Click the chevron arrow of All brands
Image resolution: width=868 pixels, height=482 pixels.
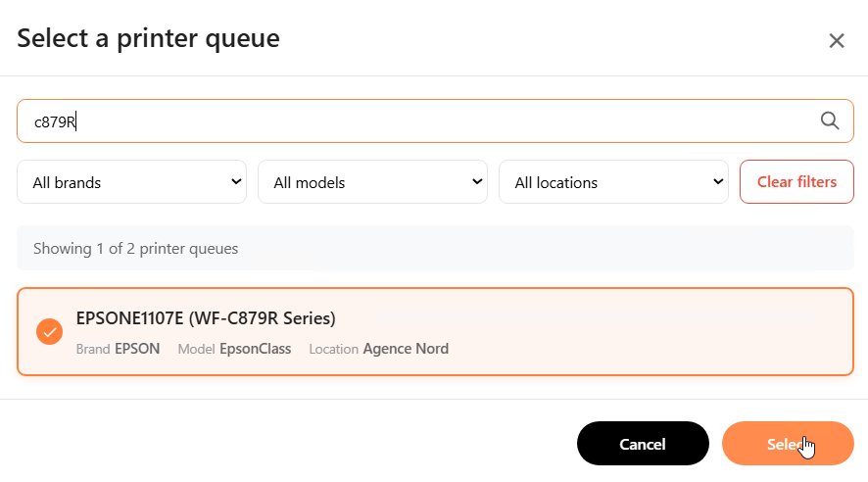click(235, 181)
